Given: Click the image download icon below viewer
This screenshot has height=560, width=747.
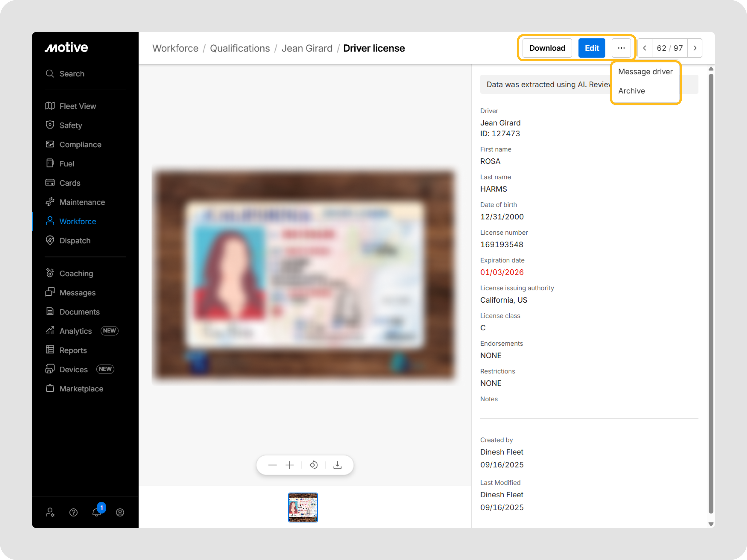Looking at the screenshot, I should (x=337, y=465).
